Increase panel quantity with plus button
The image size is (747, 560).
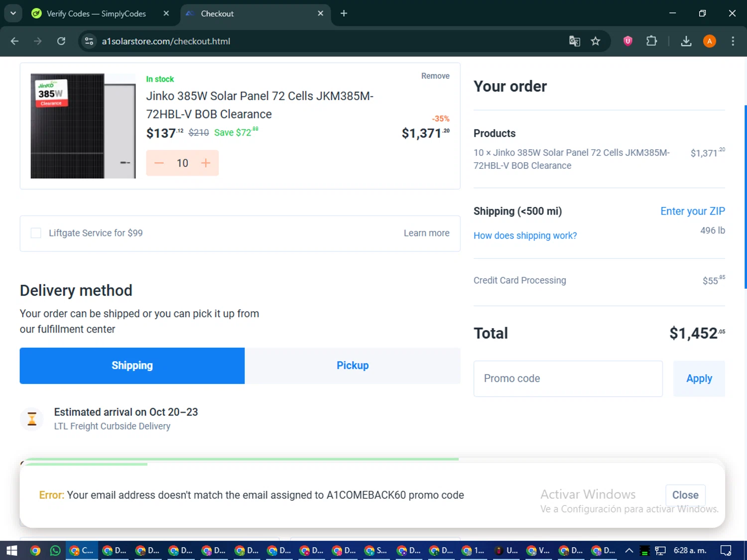pyautogui.click(x=206, y=163)
